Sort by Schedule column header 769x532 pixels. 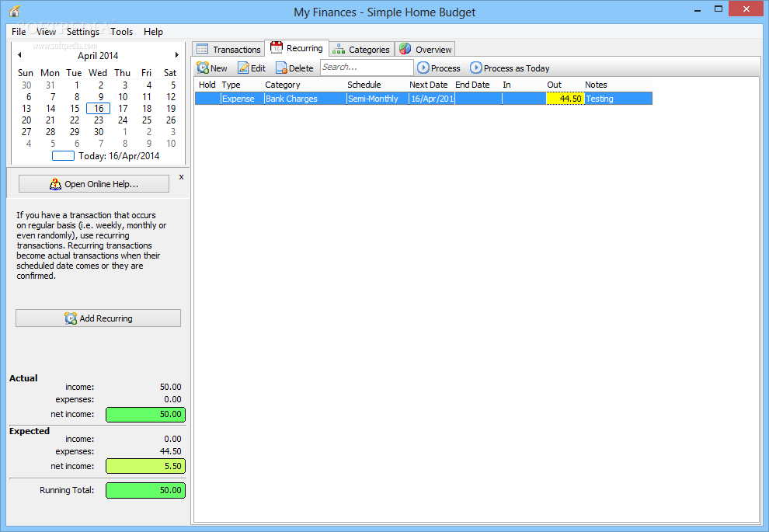tap(364, 85)
